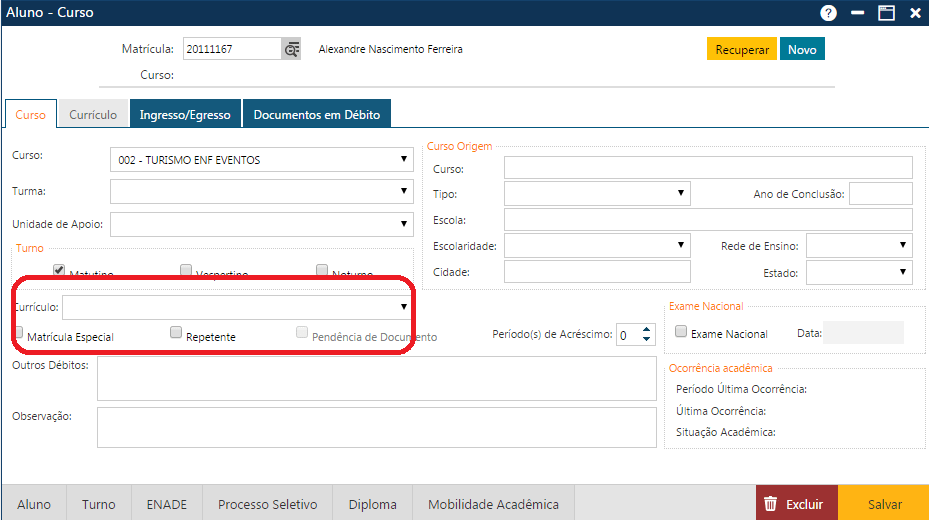Decrease Período(s) de Acréscimo with down arrow
The image size is (929, 520).
tap(646, 341)
